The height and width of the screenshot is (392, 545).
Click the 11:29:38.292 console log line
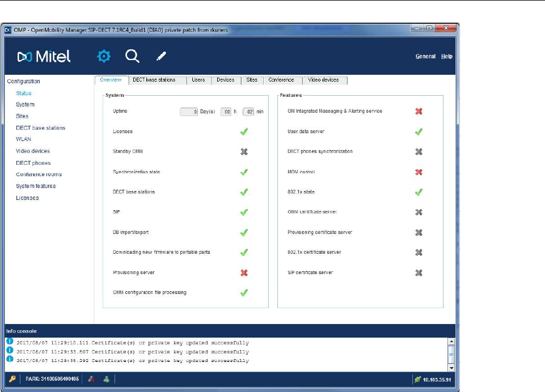point(133,360)
